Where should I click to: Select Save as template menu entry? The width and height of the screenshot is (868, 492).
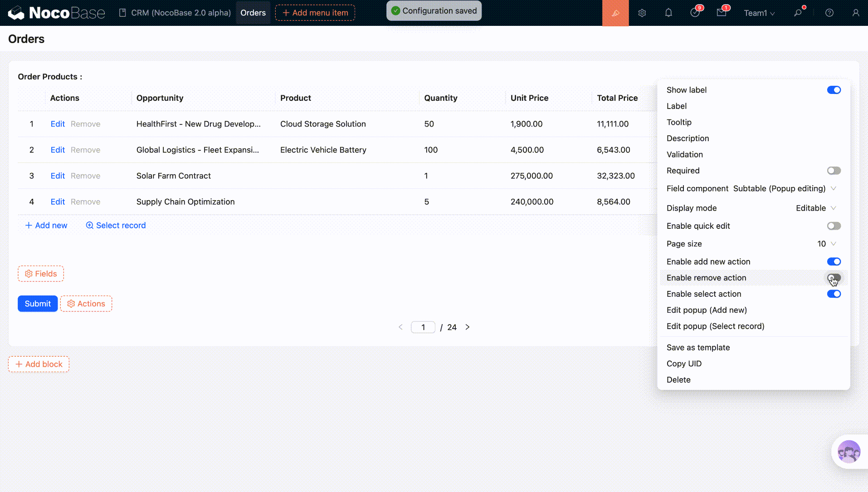[698, 348]
